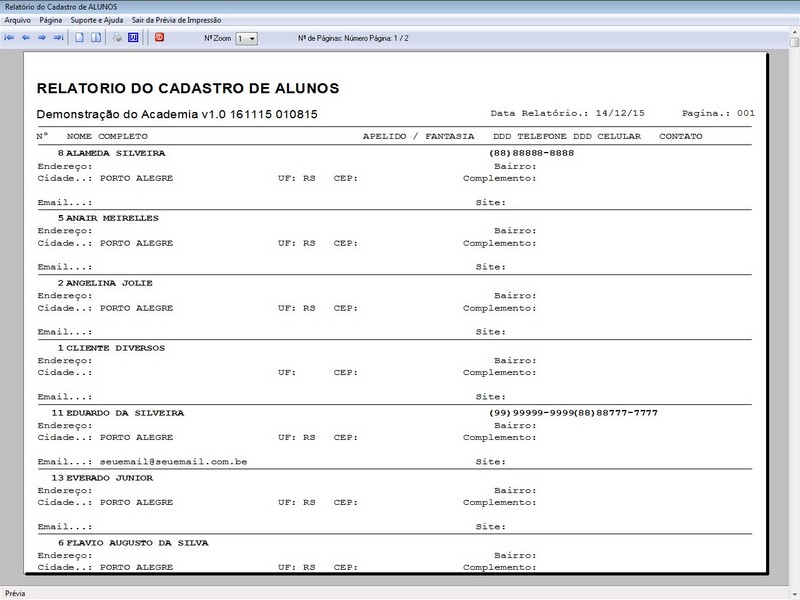Image resolution: width=800 pixels, height=600 pixels.
Task: Go to next page arrow icon
Action: click(42, 38)
